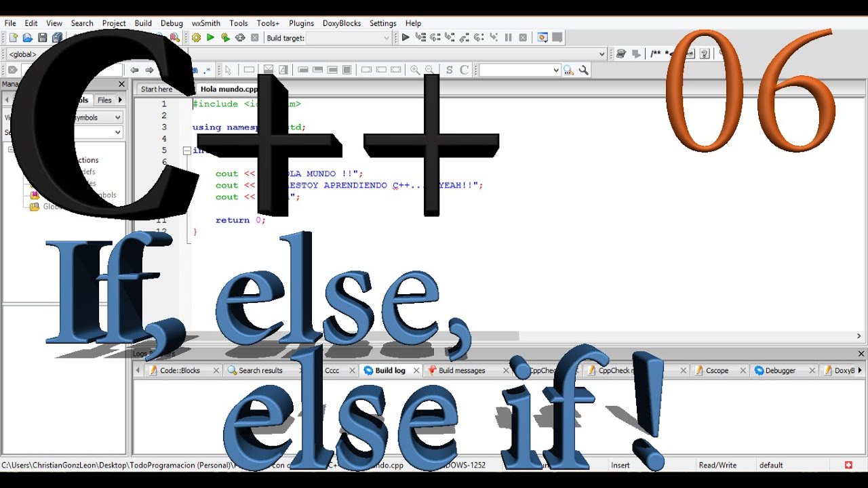The width and height of the screenshot is (868, 488).
Task: Click the Rebuild icon
Action: click(x=240, y=38)
